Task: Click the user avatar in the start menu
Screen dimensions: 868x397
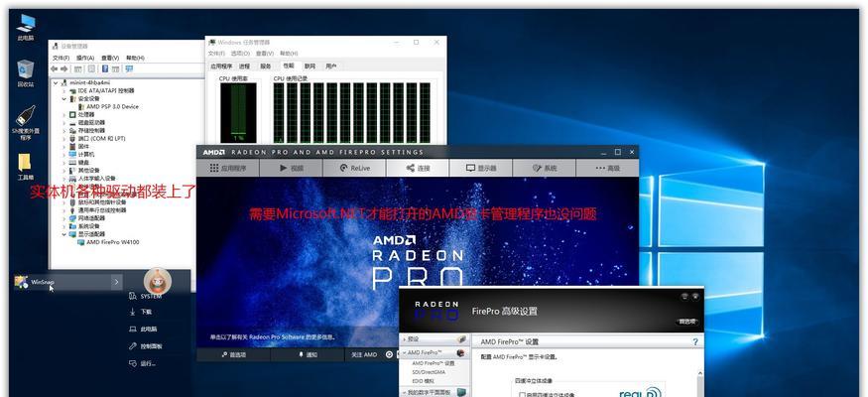Action: 158,281
